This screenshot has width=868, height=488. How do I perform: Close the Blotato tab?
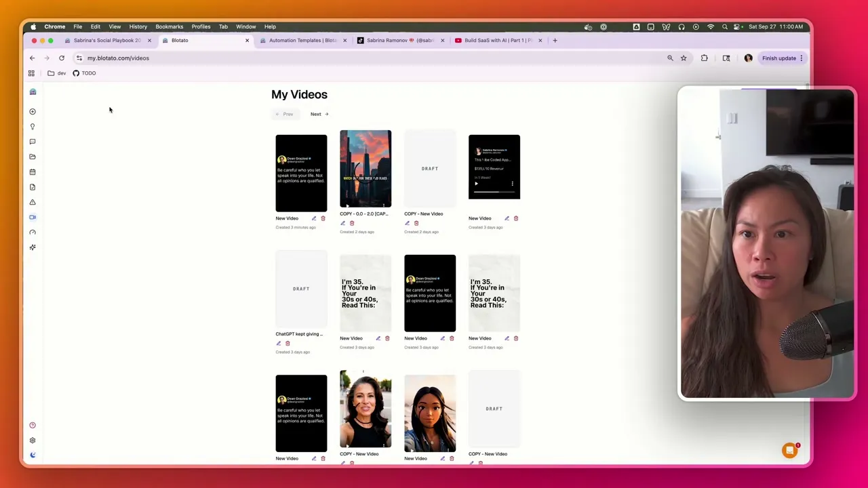(247, 41)
